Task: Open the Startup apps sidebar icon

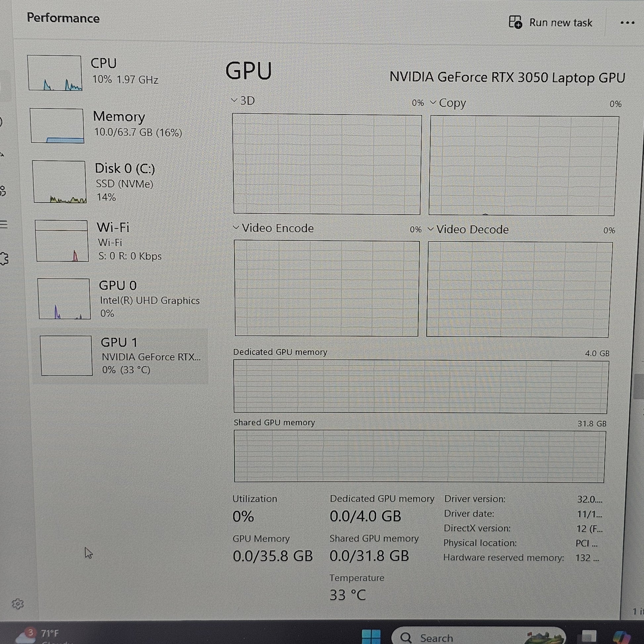Action: point(2,154)
